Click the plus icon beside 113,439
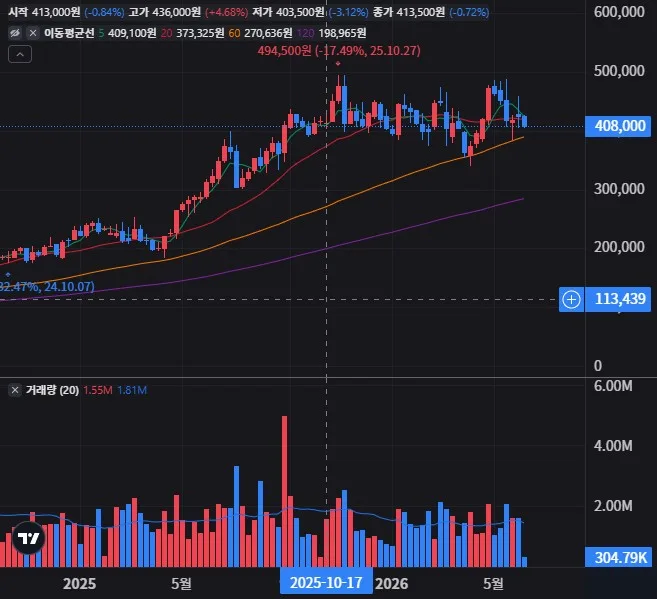 571,299
